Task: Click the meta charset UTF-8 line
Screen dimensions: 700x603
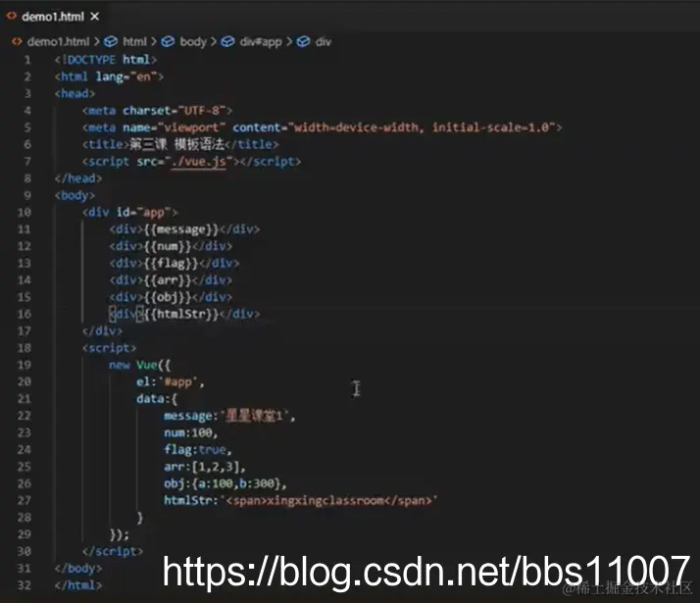Action: point(157,111)
